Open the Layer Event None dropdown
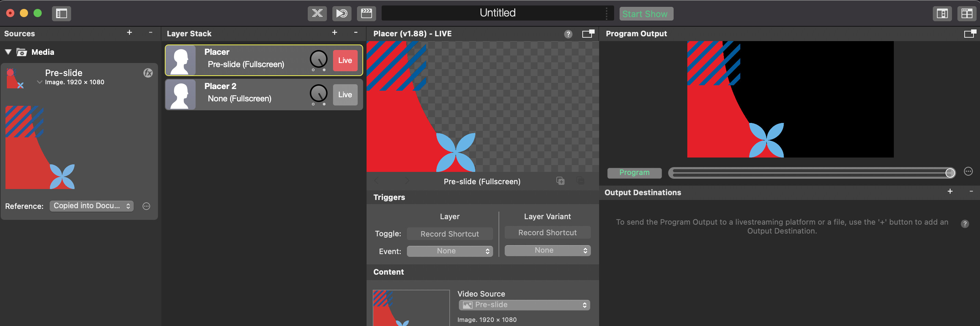This screenshot has width=980, height=326. click(449, 251)
